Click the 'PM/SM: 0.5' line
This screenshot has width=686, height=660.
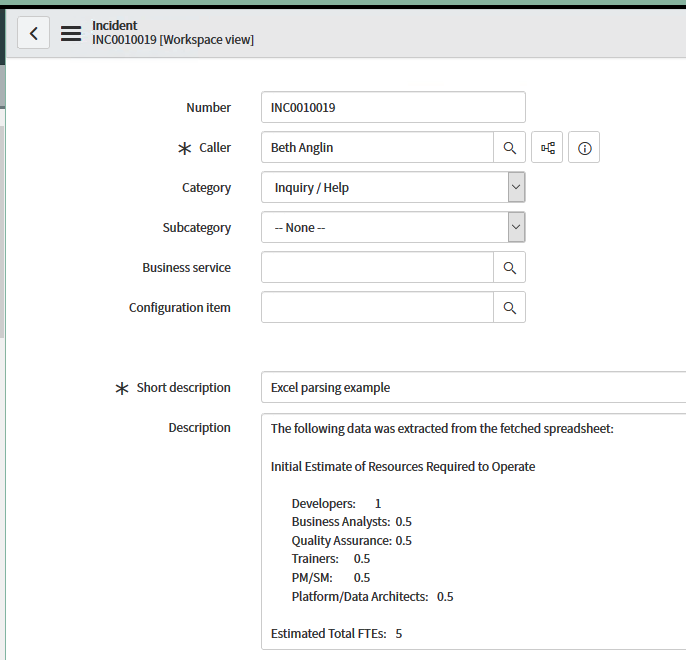[331, 578]
